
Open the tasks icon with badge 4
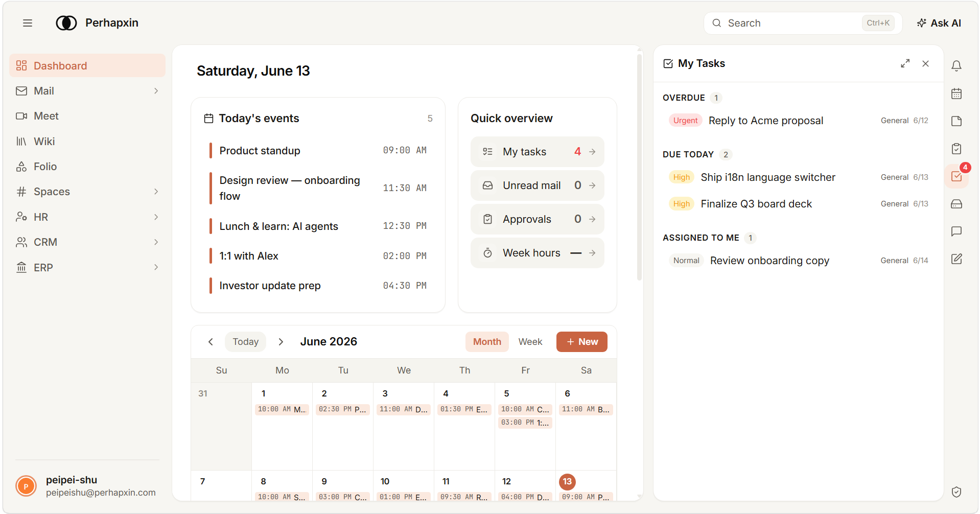click(956, 176)
